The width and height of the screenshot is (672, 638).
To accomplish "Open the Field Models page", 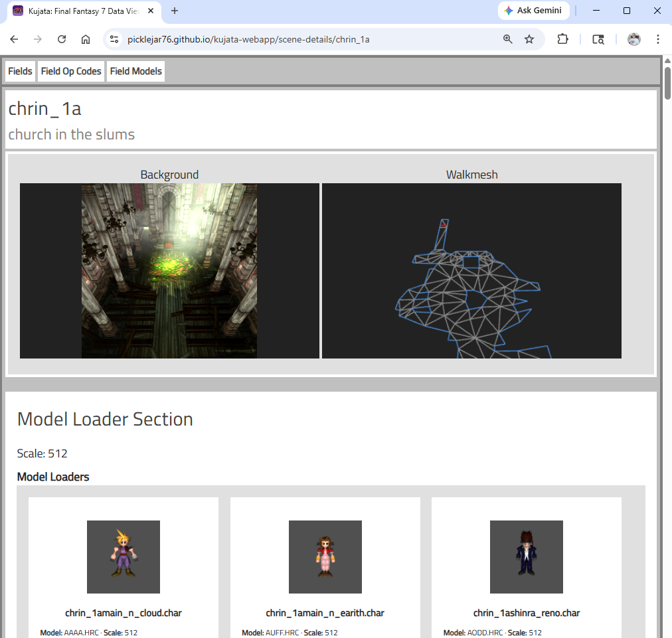I will 136,71.
